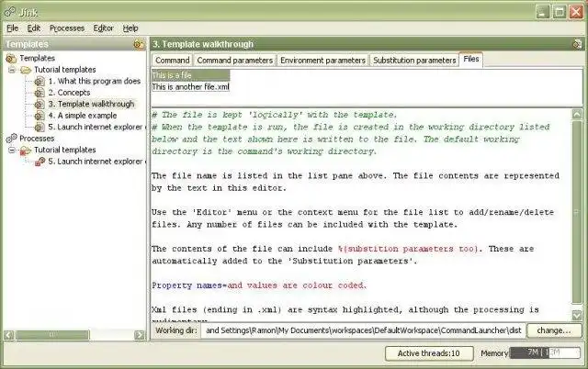Open the Edit menu
The height and width of the screenshot is (369, 588).
34,28
